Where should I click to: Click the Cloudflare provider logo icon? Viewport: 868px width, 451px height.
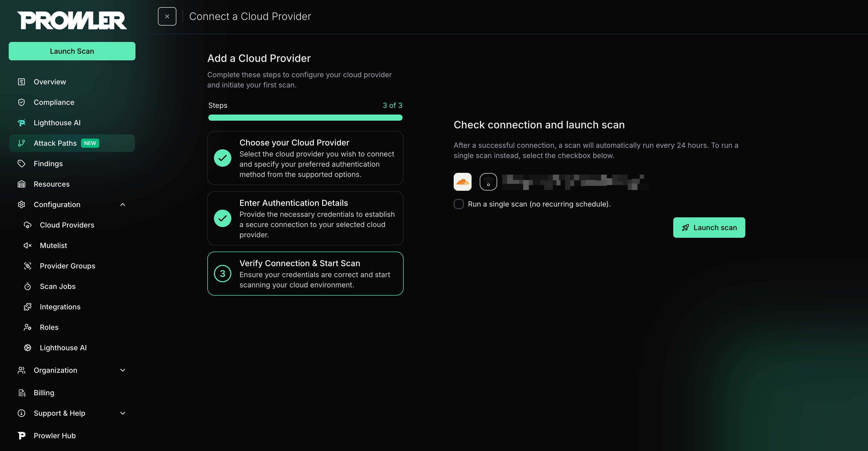coord(462,182)
